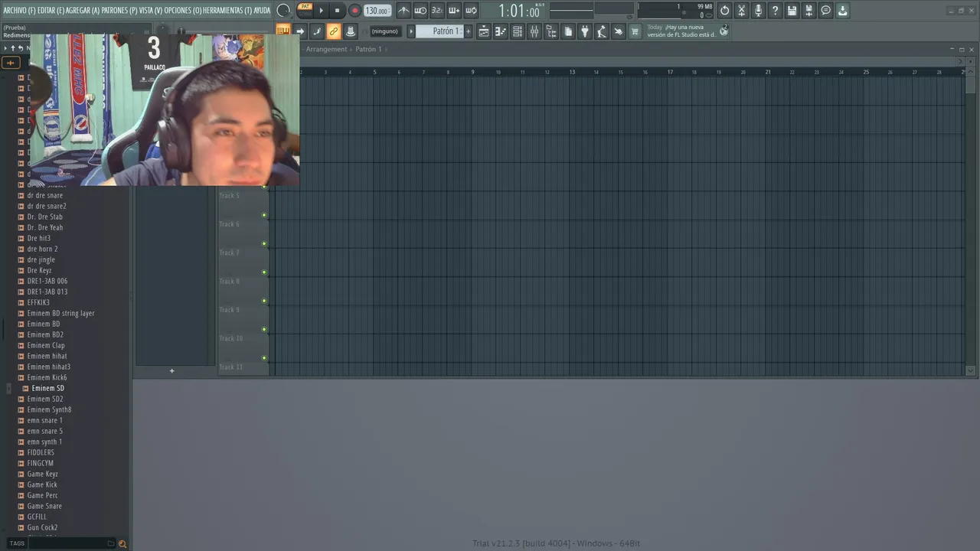Image resolution: width=980 pixels, height=551 pixels.
Task: Click the plus button below the picker panel
Action: click(x=171, y=371)
